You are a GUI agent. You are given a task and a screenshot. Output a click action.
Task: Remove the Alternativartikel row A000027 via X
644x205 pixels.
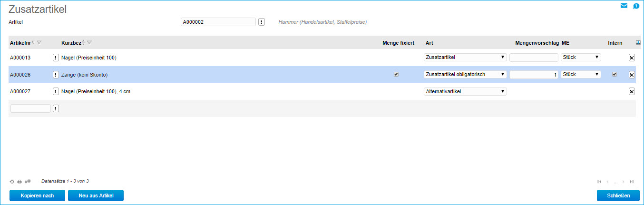[x=632, y=92]
